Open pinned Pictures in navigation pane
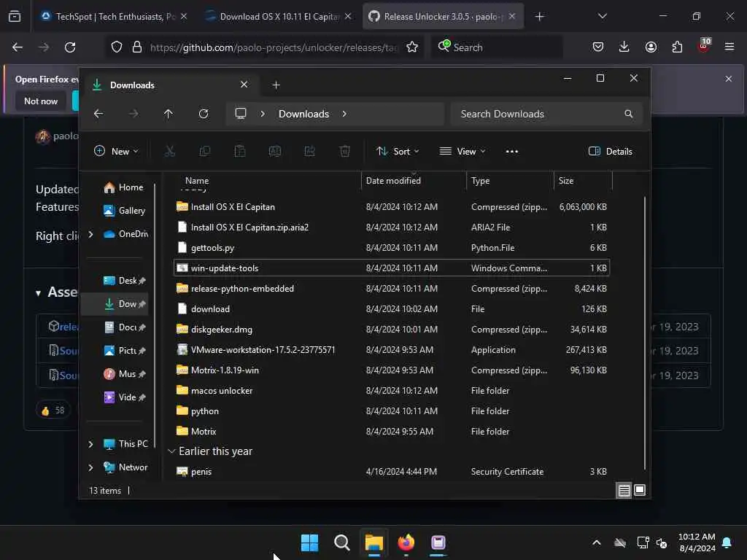This screenshot has width=747, height=560. click(x=124, y=351)
